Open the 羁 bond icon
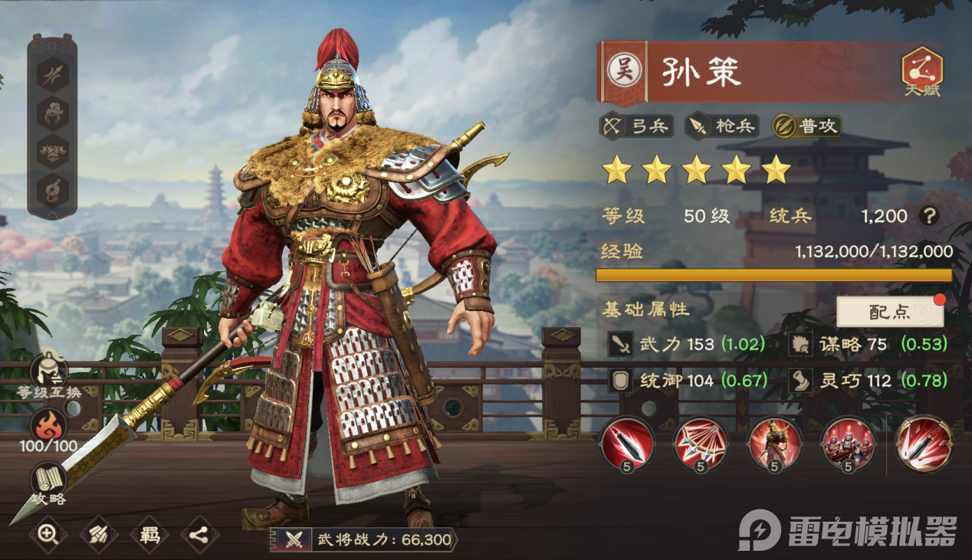972x560 pixels. point(149,535)
